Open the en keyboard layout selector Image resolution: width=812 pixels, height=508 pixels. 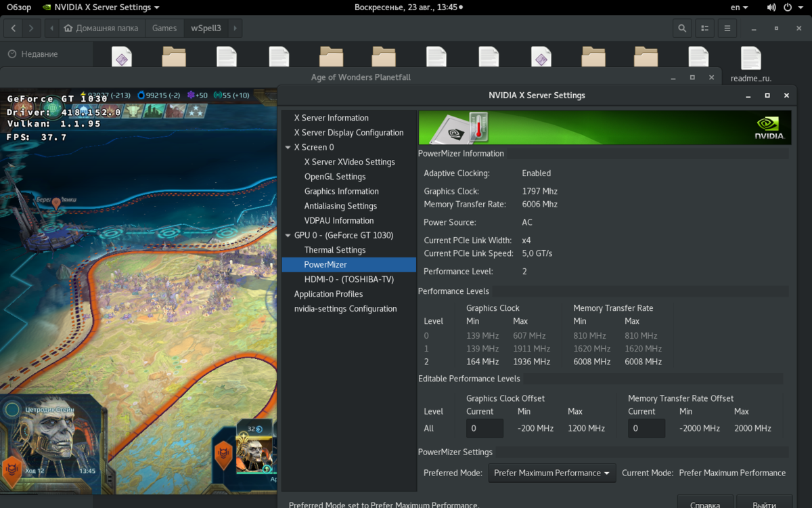(740, 7)
